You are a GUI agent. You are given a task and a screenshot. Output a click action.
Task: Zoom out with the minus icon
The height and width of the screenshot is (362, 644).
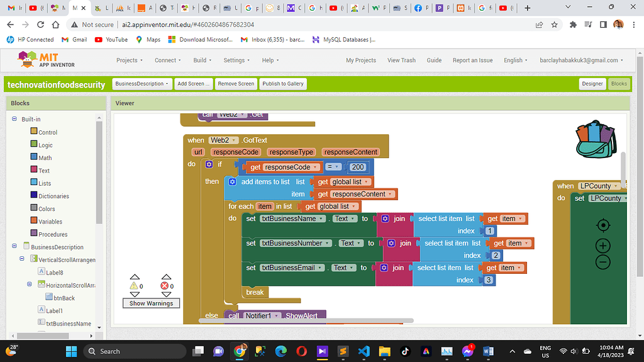602,262
